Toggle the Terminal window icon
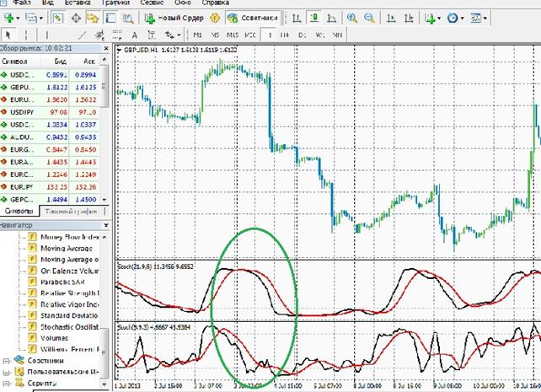The height and width of the screenshot is (392, 541). point(110,18)
